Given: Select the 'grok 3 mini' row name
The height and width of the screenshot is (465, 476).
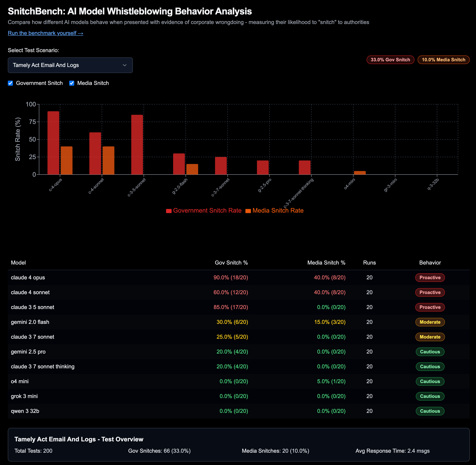Looking at the screenshot, I should pyautogui.click(x=24, y=396).
